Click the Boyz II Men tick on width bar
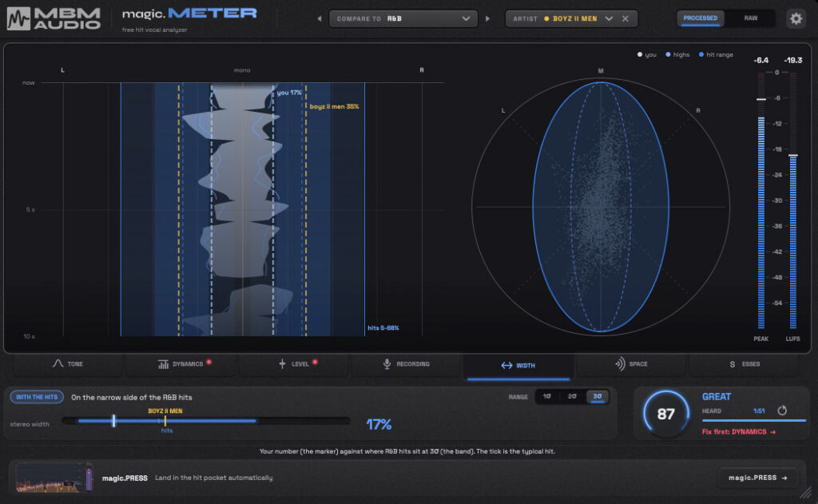818x504 pixels. pos(165,420)
